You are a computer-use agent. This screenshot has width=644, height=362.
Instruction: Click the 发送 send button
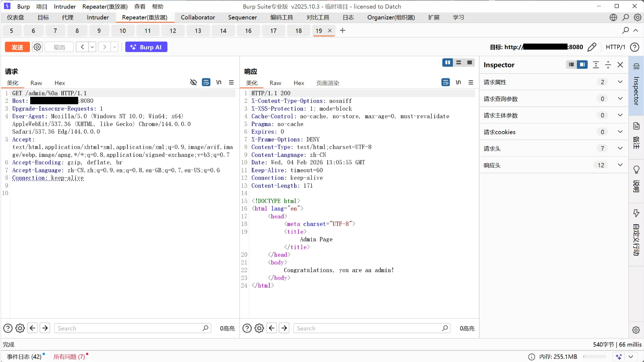pyautogui.click(x=17, y=47)
